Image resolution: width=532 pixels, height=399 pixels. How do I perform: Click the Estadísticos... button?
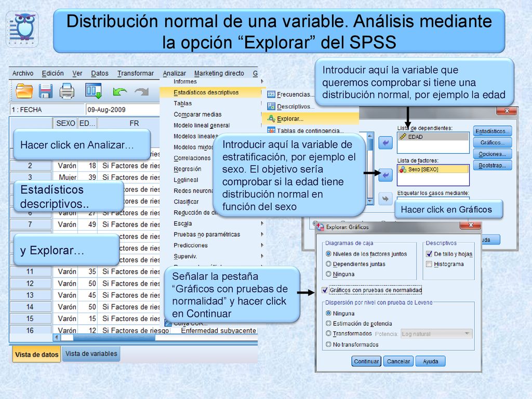pos(493,131)
